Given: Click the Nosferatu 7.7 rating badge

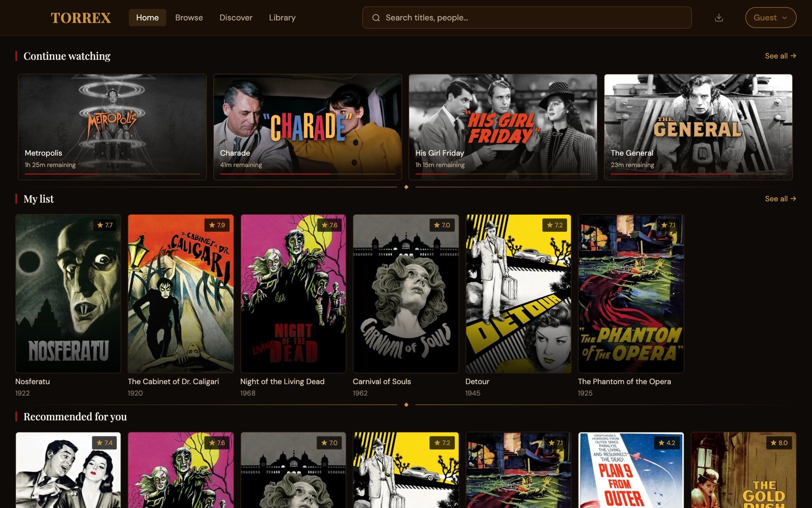Looking at the screenshot, I should 105,225.
